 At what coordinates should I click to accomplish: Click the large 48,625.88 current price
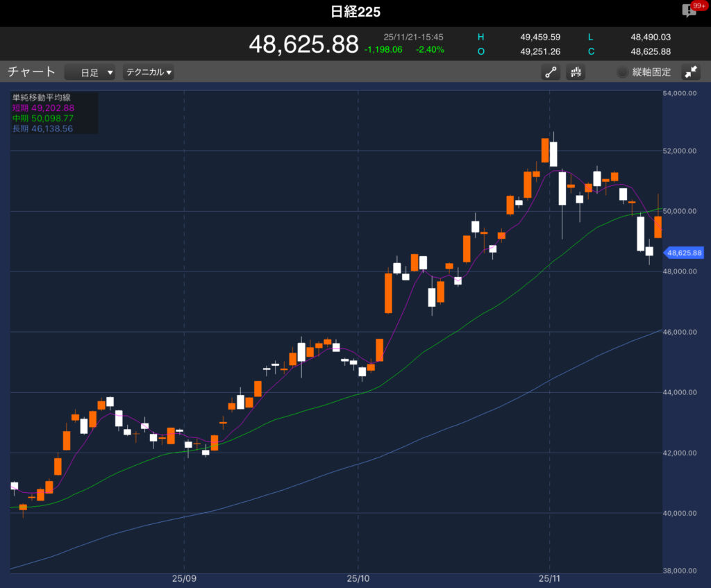[303, 44]
